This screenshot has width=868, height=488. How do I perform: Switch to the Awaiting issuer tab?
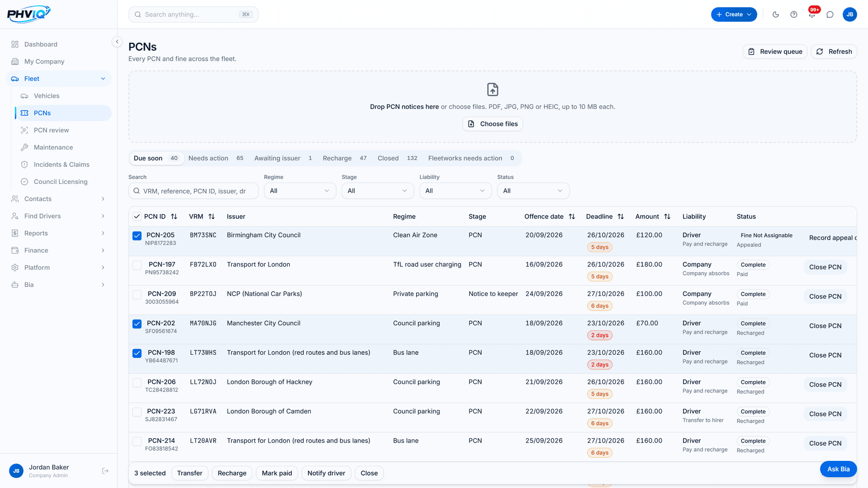pos(283,158)
